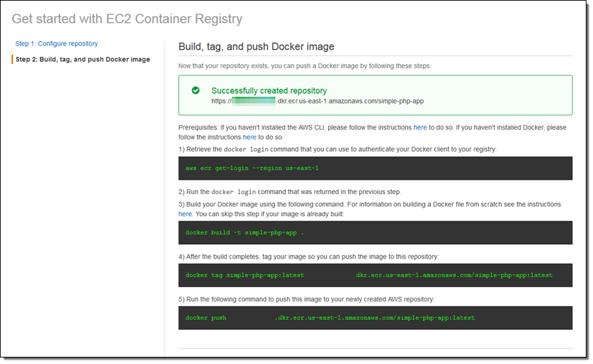This screenshot has width=593, height=364.
Task: Click the docker push command block
Action: click(375, 318)
